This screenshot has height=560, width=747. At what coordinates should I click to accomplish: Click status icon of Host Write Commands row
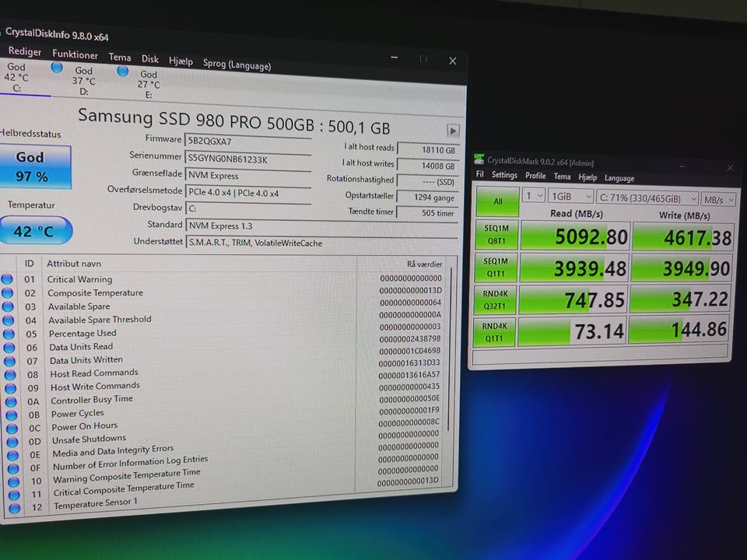(11, 388)
